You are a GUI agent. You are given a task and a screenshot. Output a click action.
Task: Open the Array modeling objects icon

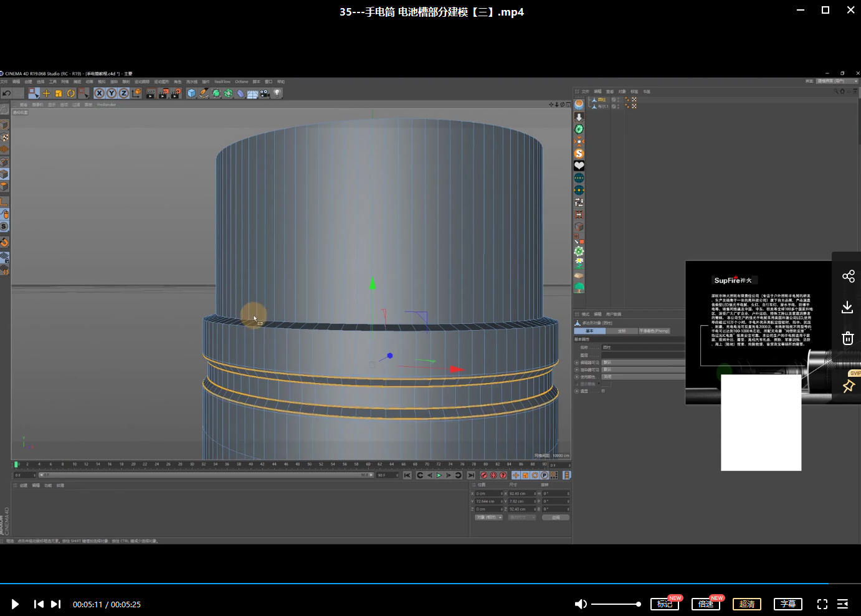[x=228, y=93]
